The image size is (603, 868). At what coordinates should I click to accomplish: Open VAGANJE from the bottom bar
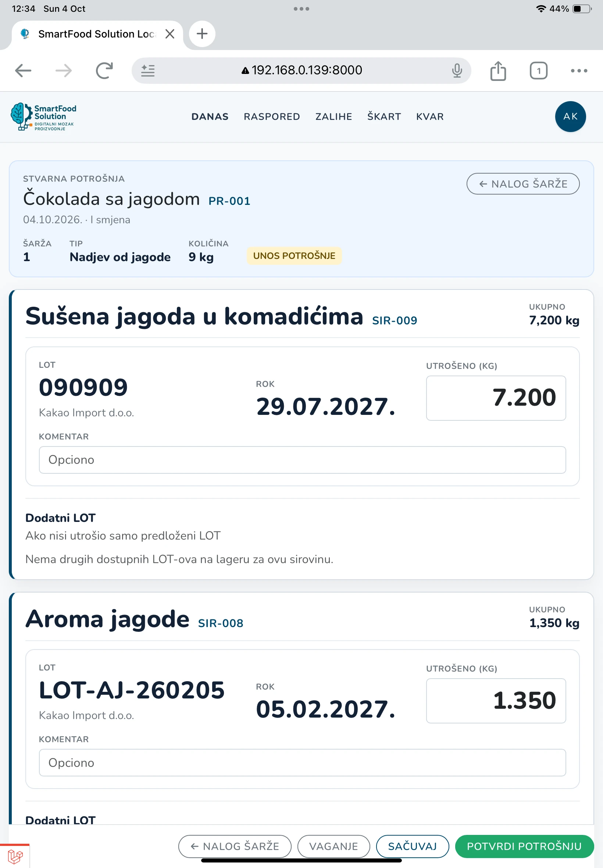click(333, 846)
